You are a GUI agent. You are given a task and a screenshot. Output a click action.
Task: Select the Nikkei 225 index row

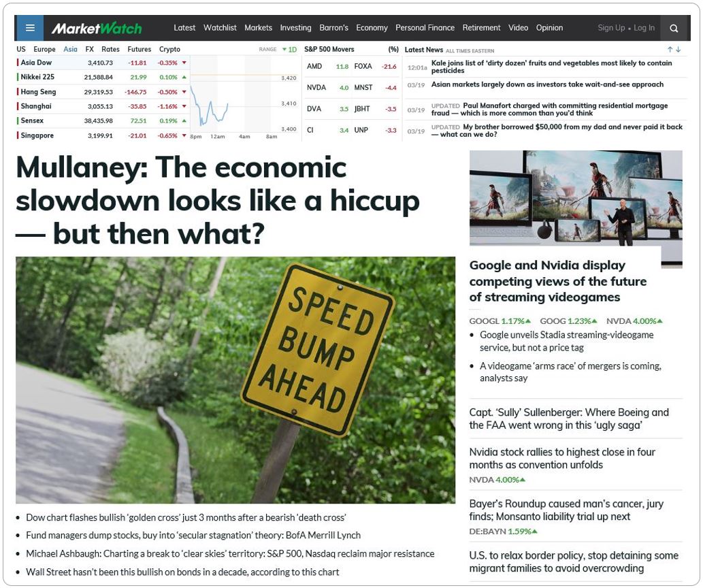coord(102,77)
